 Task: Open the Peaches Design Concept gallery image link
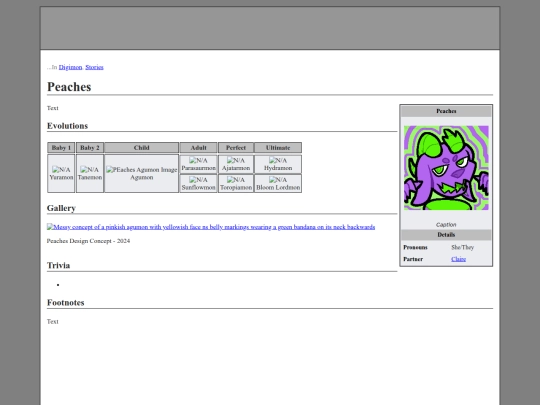click(211, 227)
